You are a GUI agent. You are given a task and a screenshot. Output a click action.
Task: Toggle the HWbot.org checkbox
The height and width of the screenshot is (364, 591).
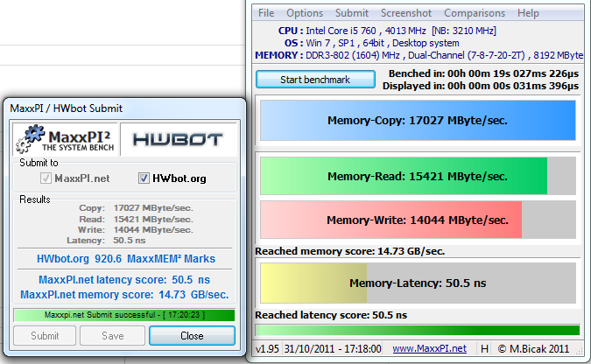[x=144, y=178]
